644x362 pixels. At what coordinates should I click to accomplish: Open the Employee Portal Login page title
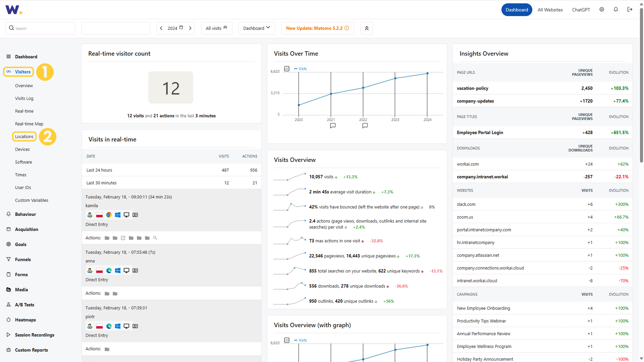click(x=542, y=132)
